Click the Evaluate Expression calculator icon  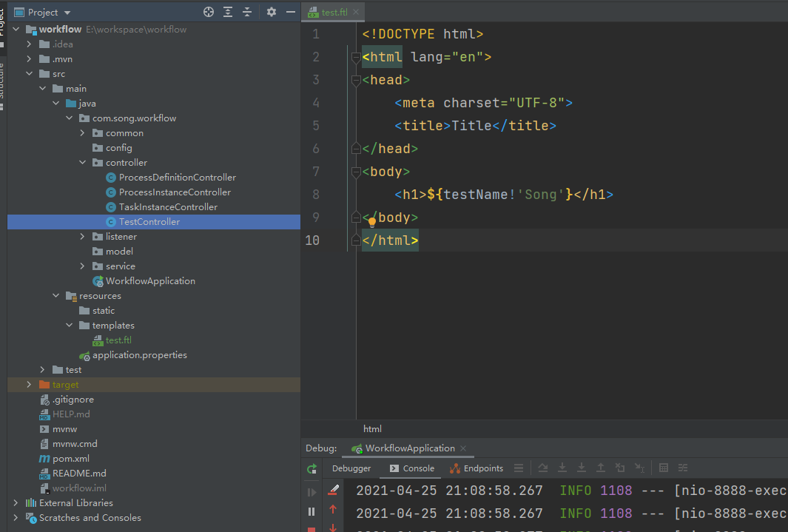[664, 468]
